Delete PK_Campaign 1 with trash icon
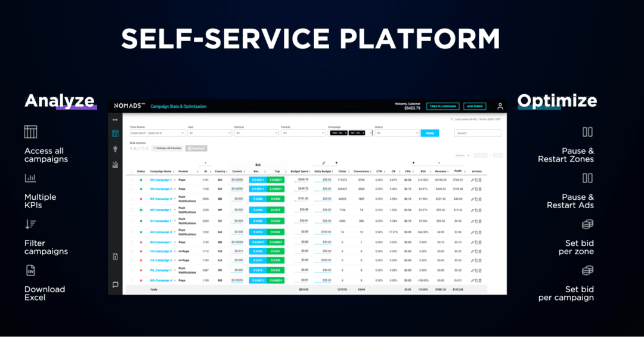The width and height of the screenshot is (644, 337). tap(479, 270)
